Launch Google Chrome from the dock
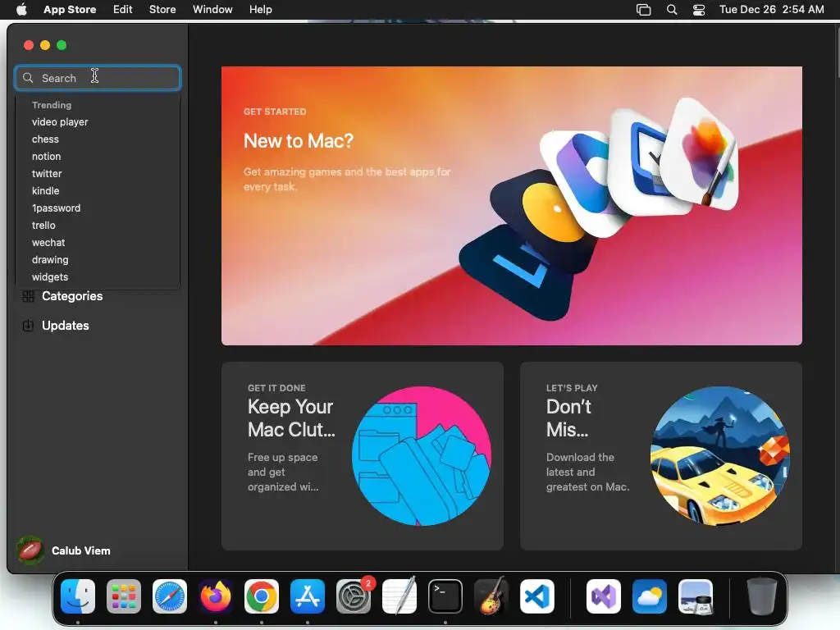Screen dimensions: 840x630 click(x=262, y=596)
